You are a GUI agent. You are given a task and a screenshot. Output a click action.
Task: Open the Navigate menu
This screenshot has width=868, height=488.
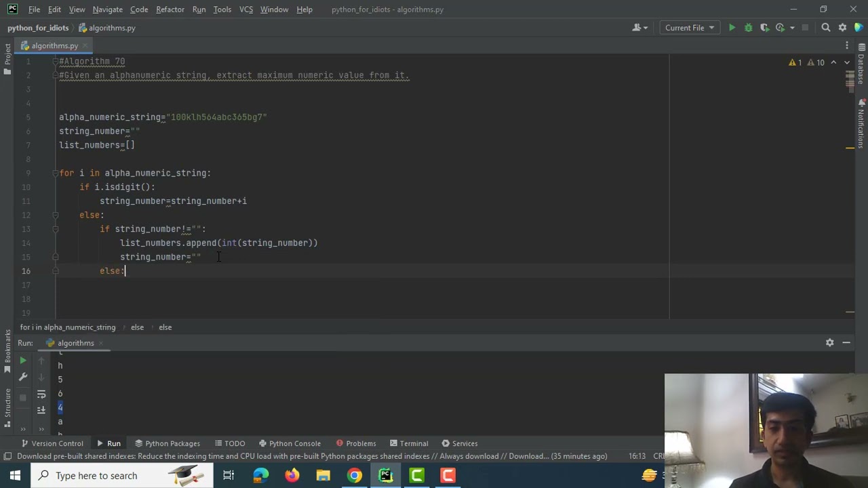pos(107,9)
